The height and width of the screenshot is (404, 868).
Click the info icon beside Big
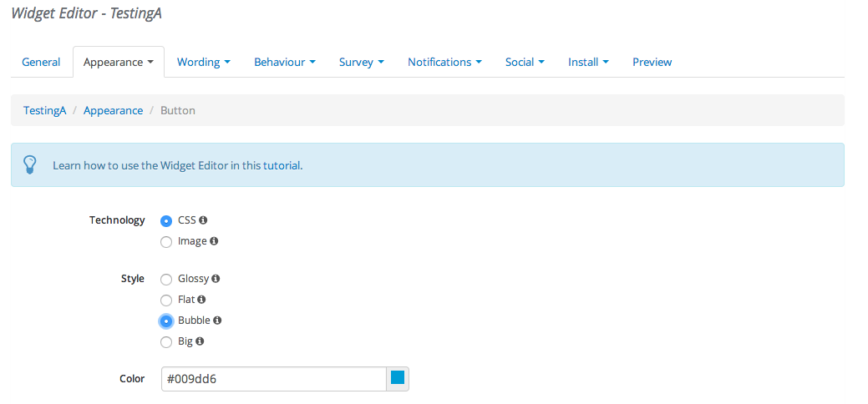point(200,341)
